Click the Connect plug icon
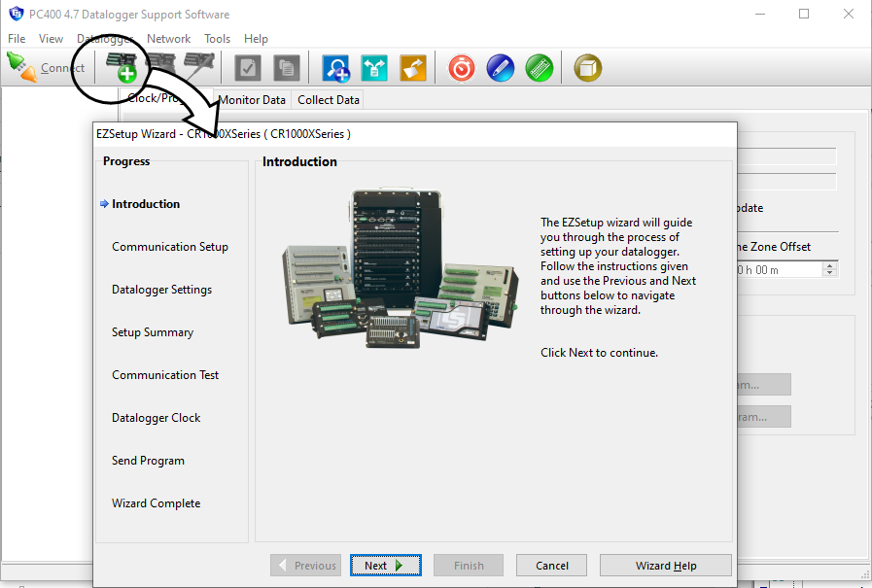The image size is (872, 588). 22,67
